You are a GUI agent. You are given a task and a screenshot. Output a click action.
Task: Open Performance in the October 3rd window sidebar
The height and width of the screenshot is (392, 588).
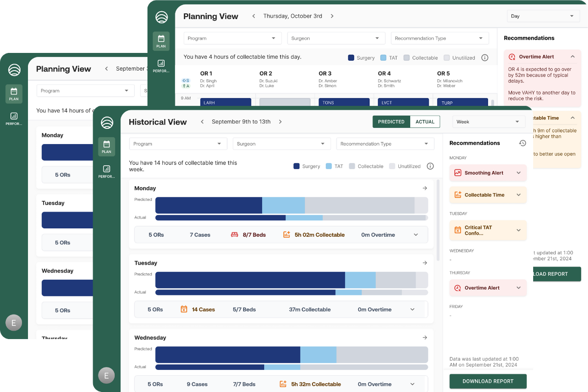click(x=161, y=66)
